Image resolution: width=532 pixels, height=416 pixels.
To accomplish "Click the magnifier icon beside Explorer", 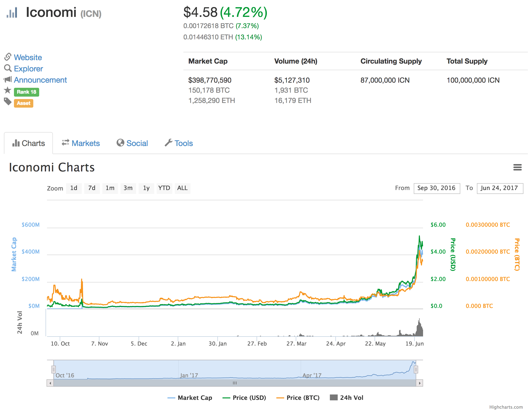I will click(x=8, y=68).
